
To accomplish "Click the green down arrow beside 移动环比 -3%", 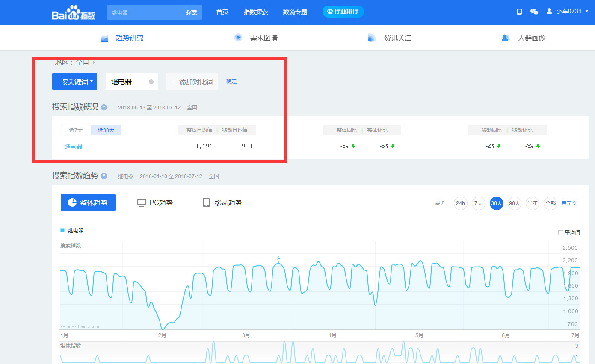I will point(538,146).
